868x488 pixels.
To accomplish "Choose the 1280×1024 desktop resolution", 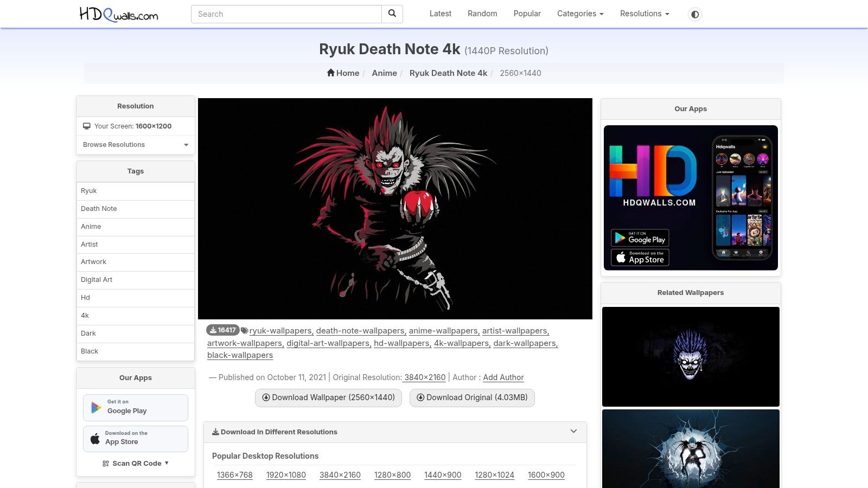I will pyautogui.click(x=494, y=475).
